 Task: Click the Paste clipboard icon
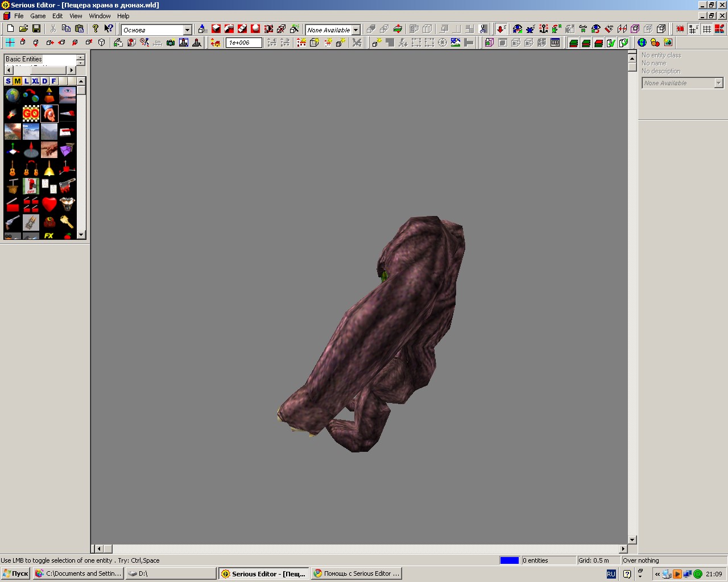[79, 28]
